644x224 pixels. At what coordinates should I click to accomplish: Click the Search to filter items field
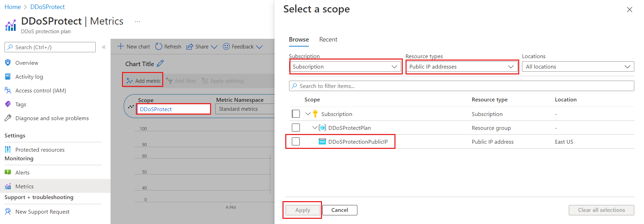click(x=461, y=86)
